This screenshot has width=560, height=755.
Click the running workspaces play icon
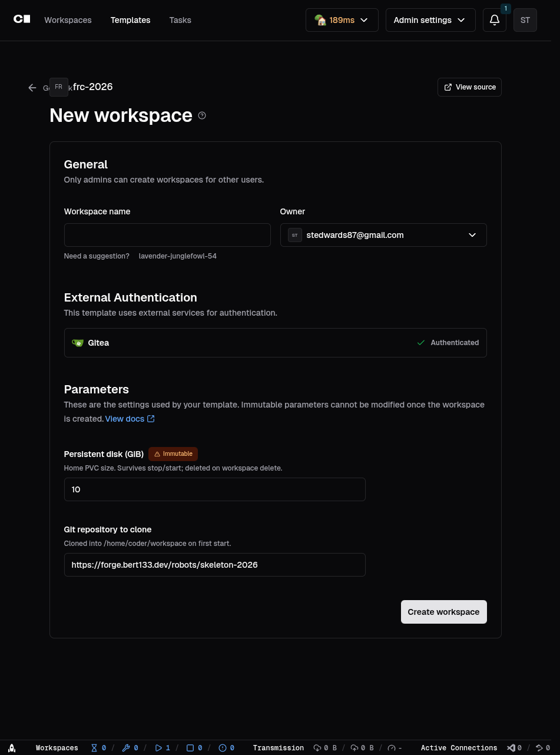point(158,748)
